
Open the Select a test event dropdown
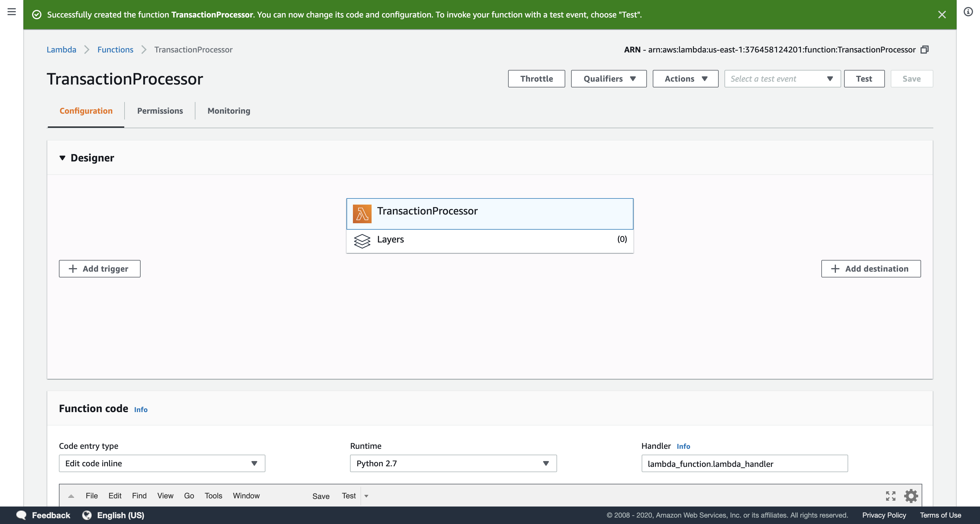pos(782,79)
